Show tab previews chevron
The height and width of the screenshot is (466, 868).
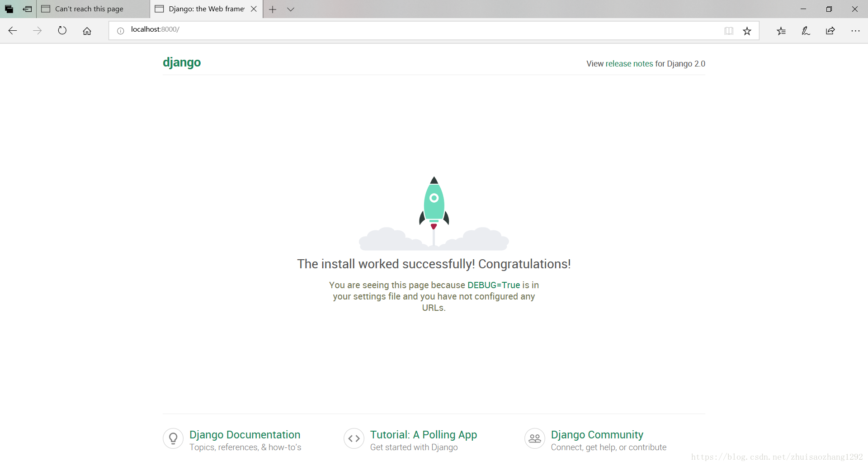click(291, 9)
